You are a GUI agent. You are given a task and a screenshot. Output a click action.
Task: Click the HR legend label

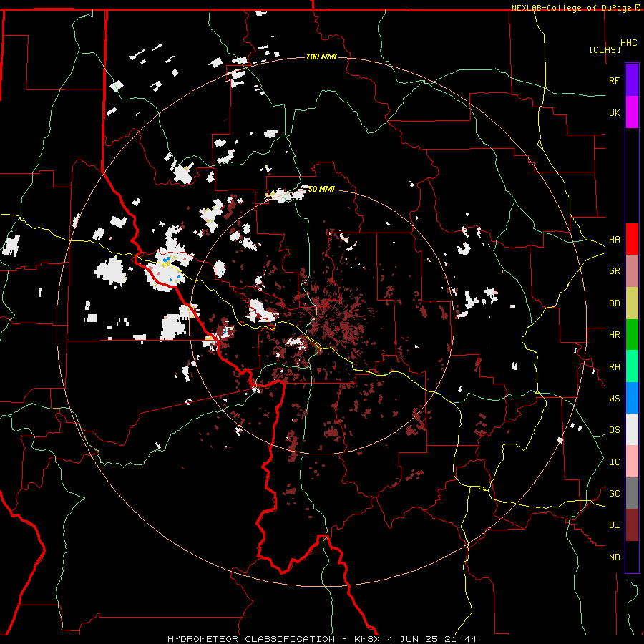(x=615, y=335)
